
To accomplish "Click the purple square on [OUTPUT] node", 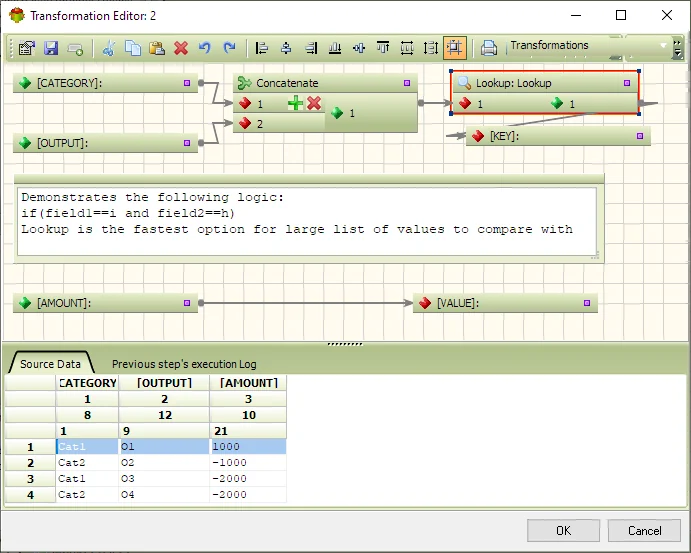I will 187,143.
